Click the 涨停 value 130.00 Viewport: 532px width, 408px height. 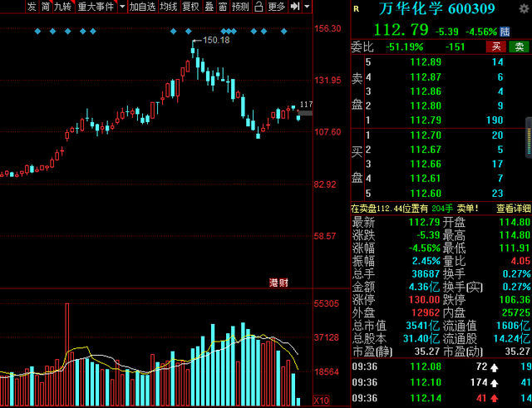click(426, 300)
